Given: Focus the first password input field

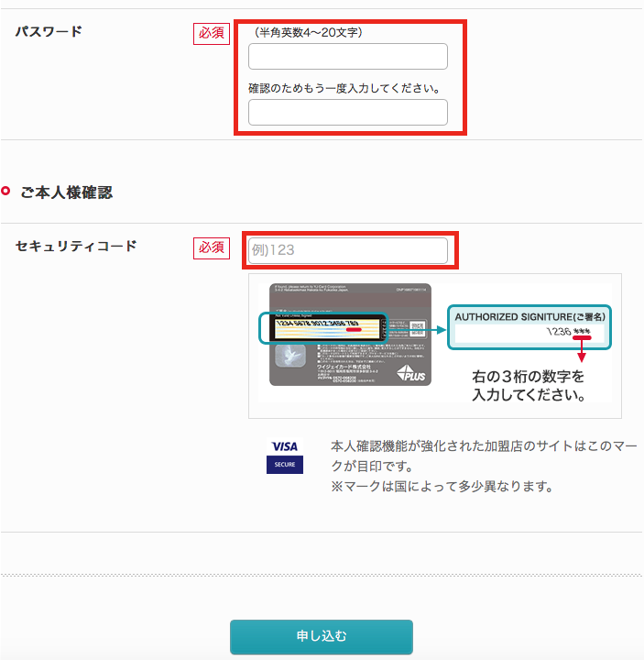Looking at the screenshot, I should coord(348,57).
